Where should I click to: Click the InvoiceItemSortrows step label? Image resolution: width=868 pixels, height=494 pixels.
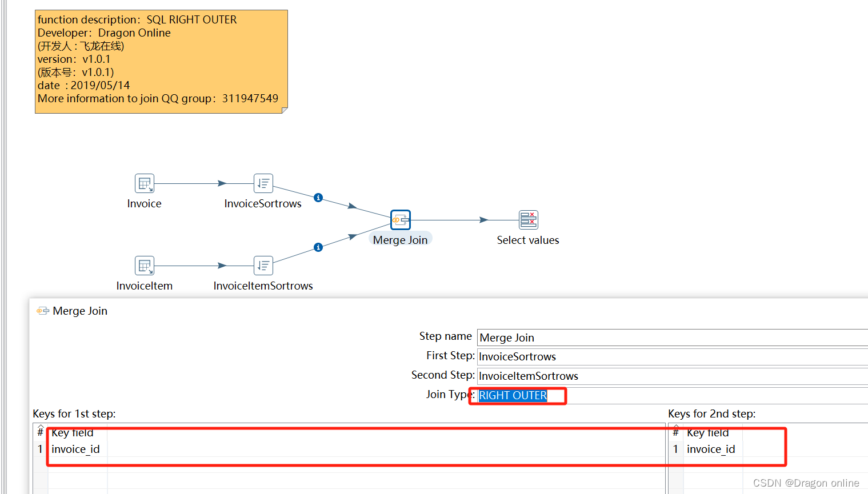(263, 286)
